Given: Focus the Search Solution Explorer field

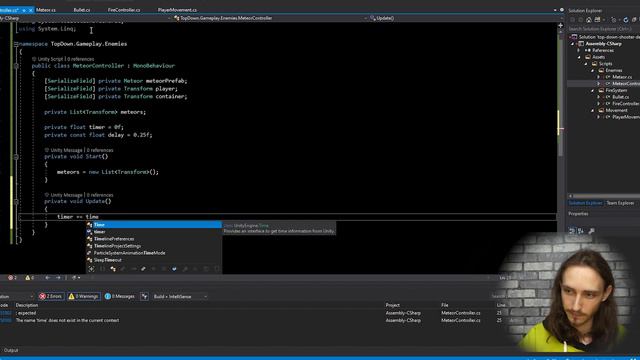Looking at the screenshot, I should pyautogui.click(x=603, y=29).
